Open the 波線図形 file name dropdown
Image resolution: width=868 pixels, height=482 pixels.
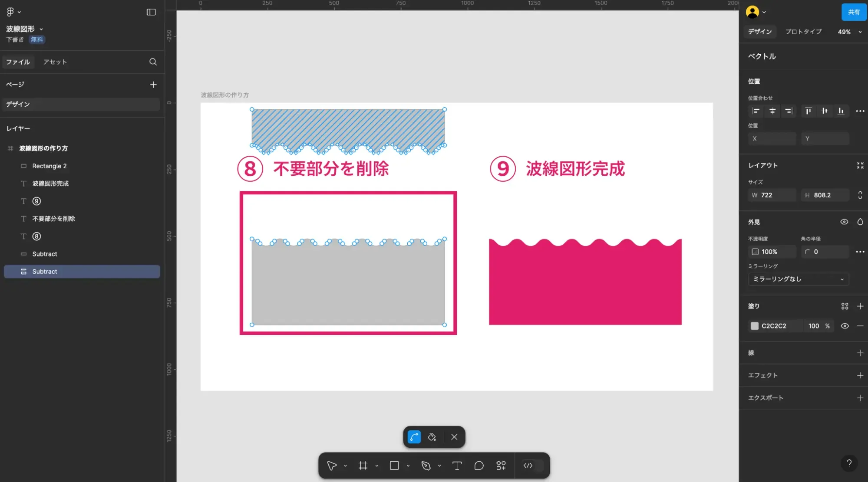pyautogui.click(x=24, y=29)
